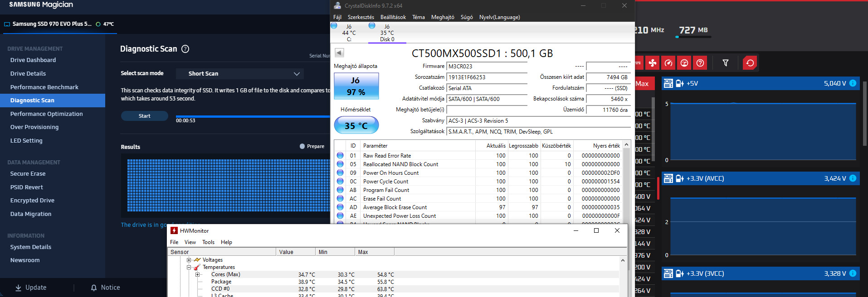Viewport: 868px width, 297px height.
Task: Click the Max column header in HWMonitor
Action: (375, 252)
